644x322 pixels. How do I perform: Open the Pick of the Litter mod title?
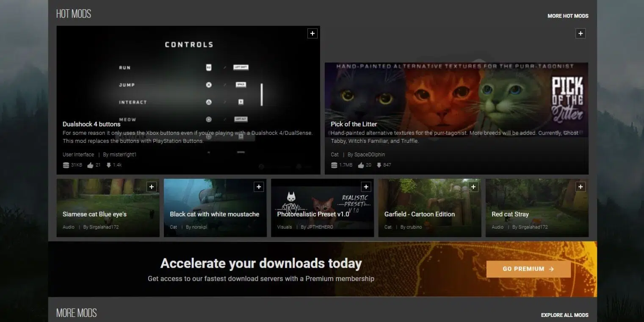[x=354, y=124]
